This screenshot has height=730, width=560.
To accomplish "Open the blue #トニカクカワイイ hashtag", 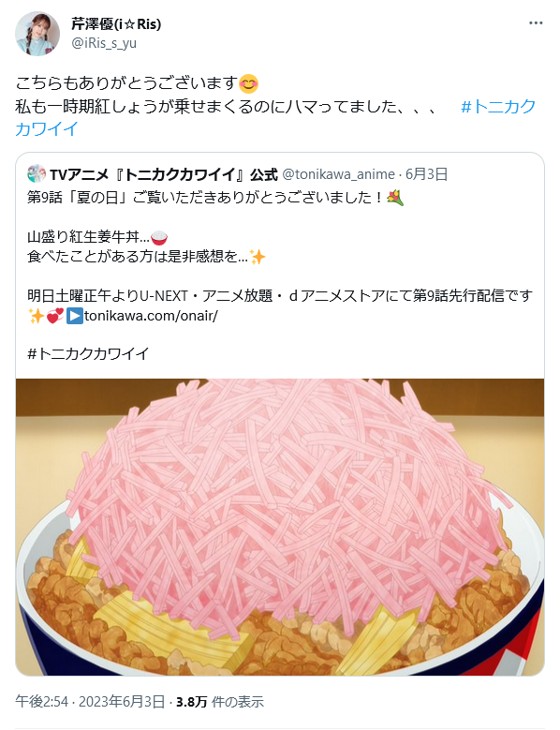I will pos(275,118).
